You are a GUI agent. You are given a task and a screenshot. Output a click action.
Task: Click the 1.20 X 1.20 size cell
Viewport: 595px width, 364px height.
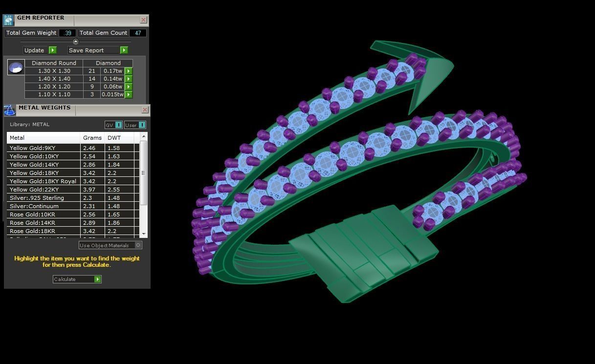point(54,86)
